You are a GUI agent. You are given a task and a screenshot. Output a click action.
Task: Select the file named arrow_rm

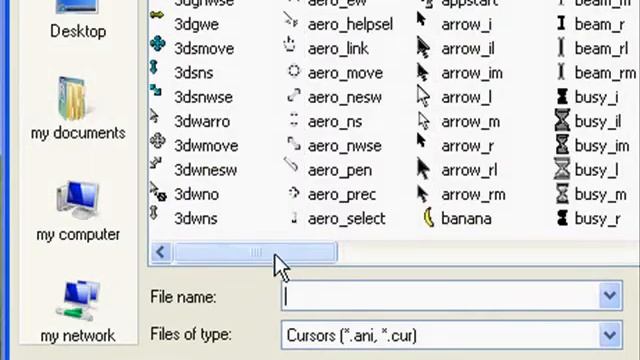pyautogui.click(x=473, y=195)
